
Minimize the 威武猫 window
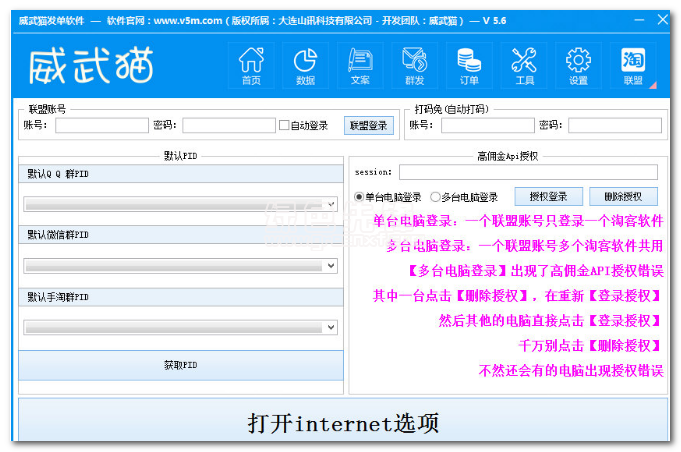(x=639, y=20)
